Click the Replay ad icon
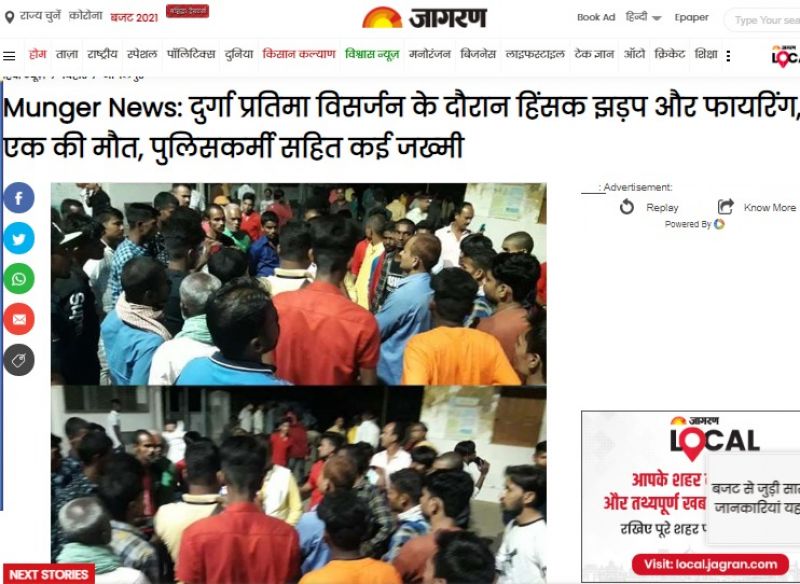 (x=627, y=207)
